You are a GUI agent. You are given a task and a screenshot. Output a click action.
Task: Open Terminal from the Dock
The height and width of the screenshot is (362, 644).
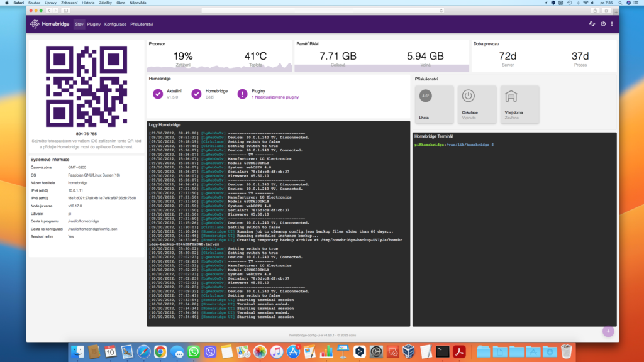click(x=443, y=352)
